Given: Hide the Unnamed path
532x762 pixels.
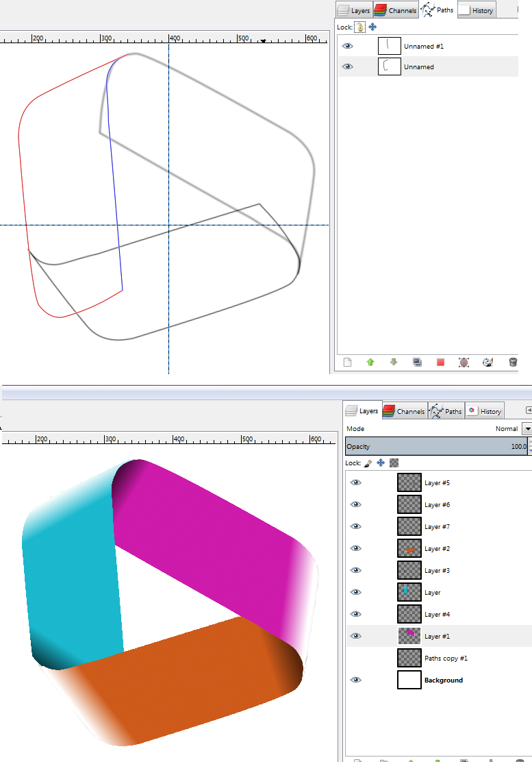Looking at the screenshot, I should tap(348, 66).
